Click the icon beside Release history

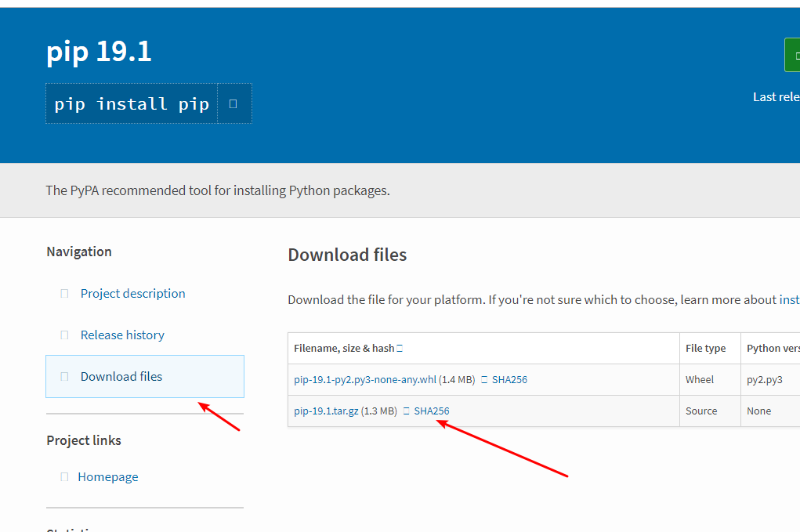pos(64,335)
